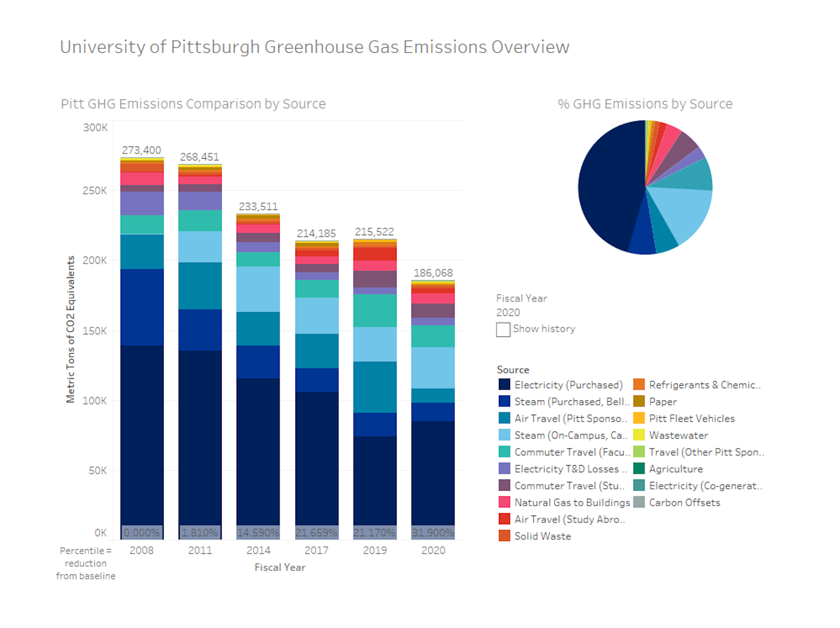This screenshot has width=840, height=628.
Task: Select the Pitt Fleet Vehicles legend label
Action: [692, 419]
